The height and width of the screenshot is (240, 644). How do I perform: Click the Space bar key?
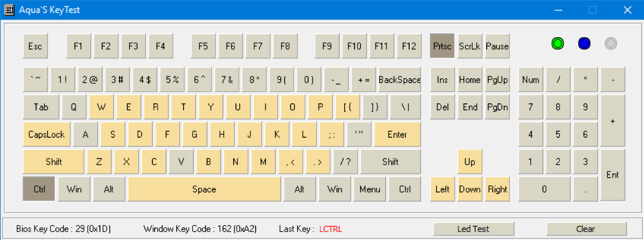(204, 189)
